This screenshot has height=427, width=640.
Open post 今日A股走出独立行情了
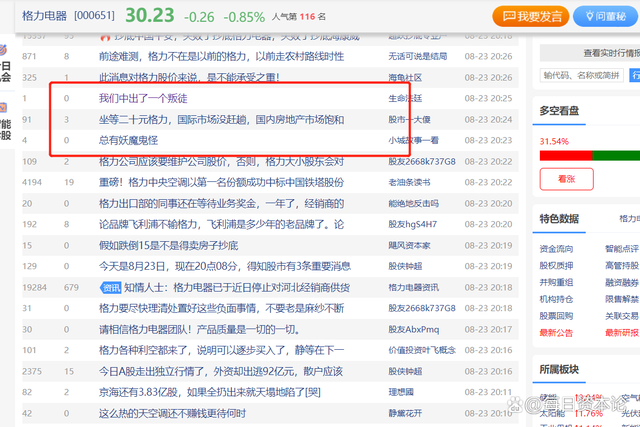[221, 371]
